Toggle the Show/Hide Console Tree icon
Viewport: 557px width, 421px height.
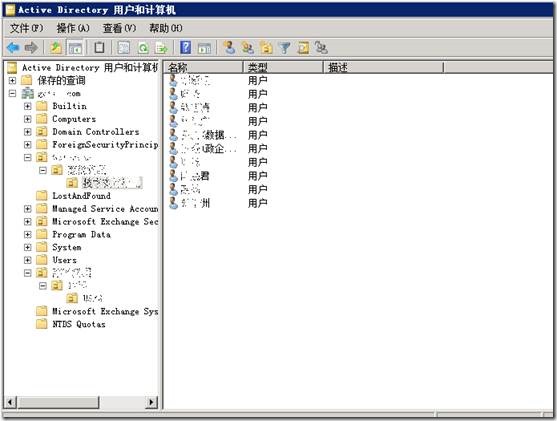click(75, 48)
